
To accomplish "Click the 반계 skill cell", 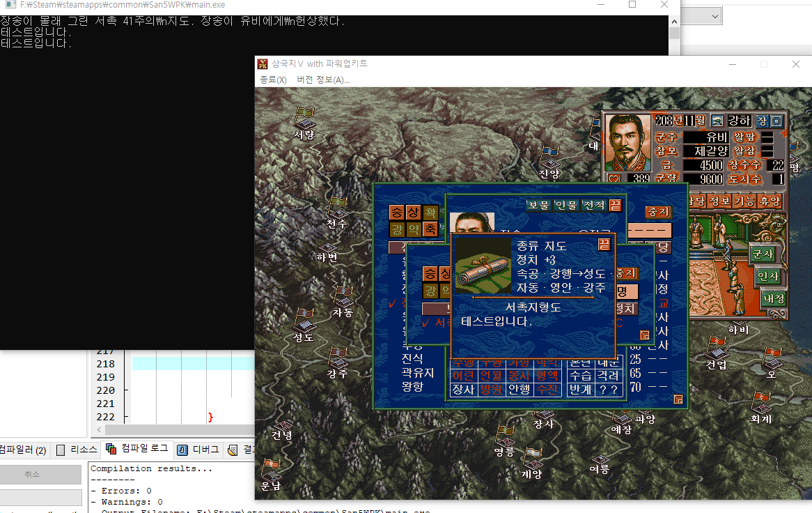I will [x=581, y=389].
